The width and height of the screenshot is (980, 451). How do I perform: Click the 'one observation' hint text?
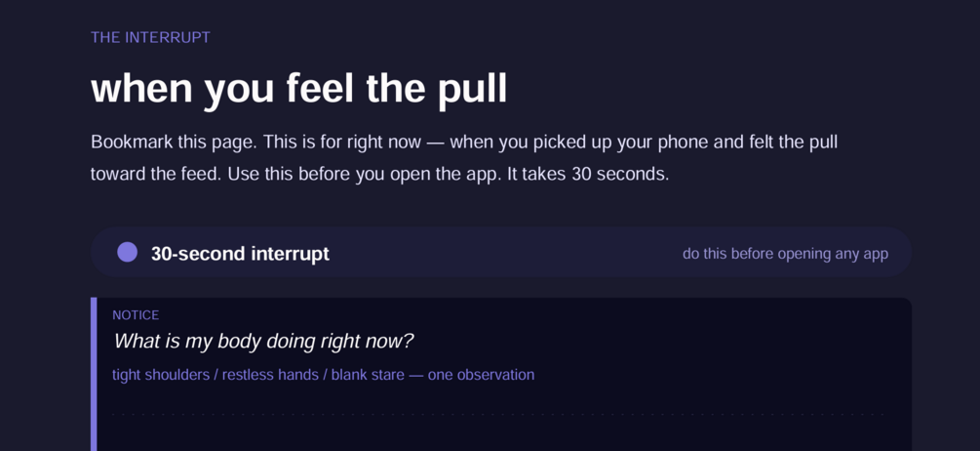(x=481, y=375)
